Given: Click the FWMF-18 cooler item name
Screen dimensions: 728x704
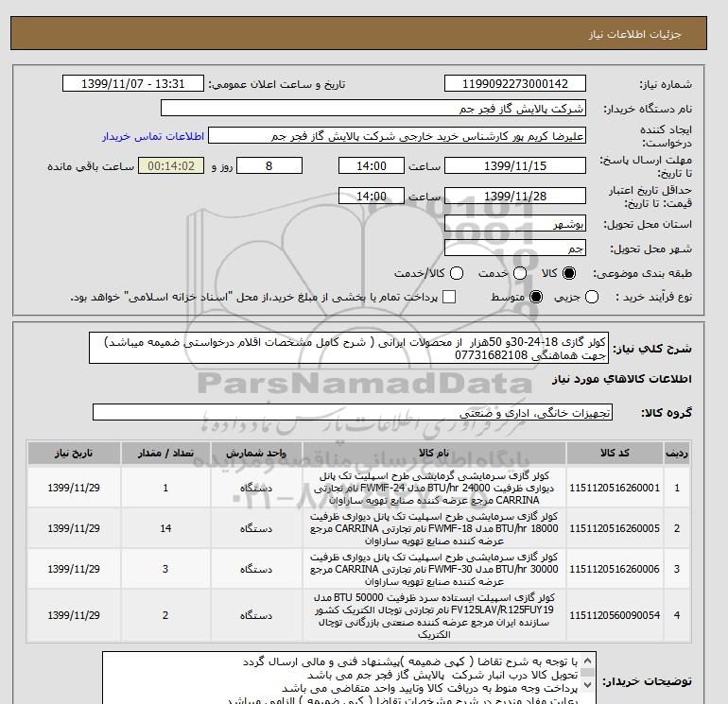Looking at the screenshot, I should click(434, 528).
